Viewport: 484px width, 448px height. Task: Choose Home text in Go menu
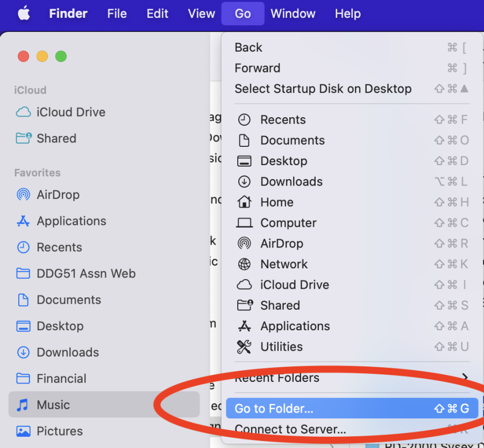[x=277, y=202]
